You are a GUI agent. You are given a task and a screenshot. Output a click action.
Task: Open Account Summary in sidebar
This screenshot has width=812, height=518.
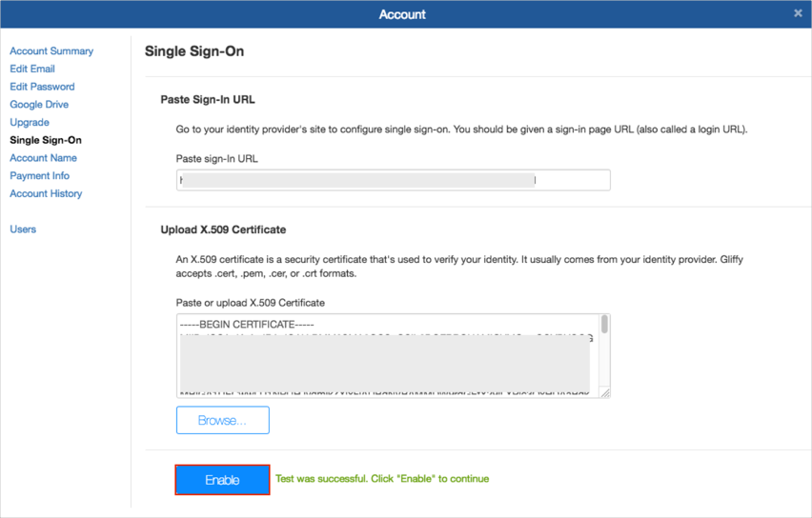pos(51,51)
